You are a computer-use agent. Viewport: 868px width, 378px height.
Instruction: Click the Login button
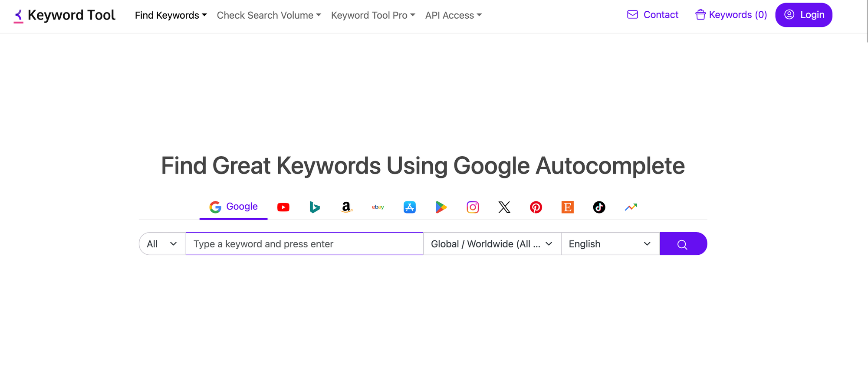click(x=804, y=15)
